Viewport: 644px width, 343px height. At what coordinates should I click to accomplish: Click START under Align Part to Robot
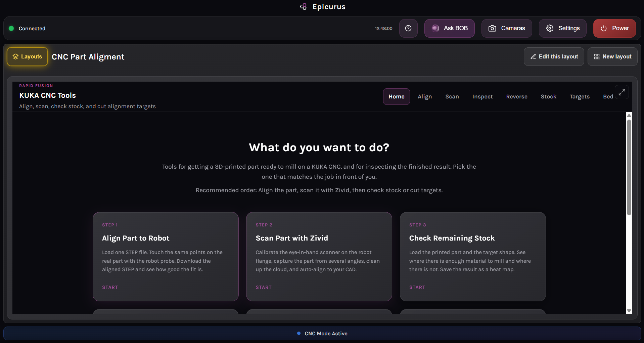110,287
